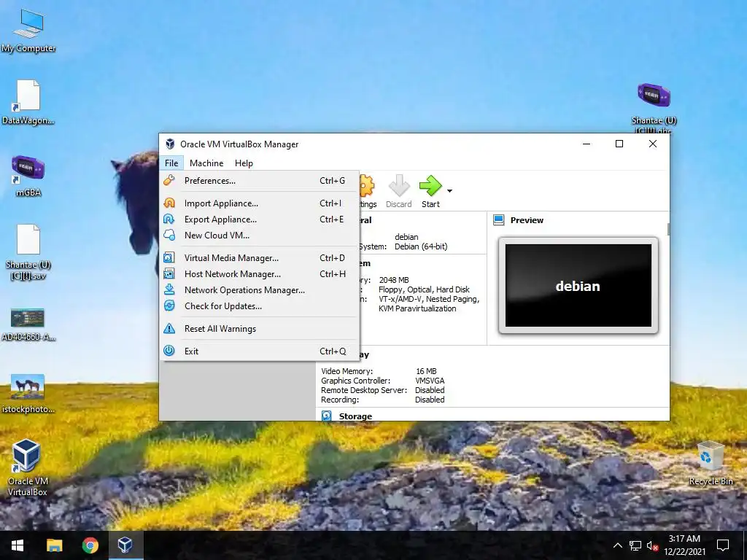Open the Machine menu
This screenshot has height=560, width=747.
(x=206, y=163)
